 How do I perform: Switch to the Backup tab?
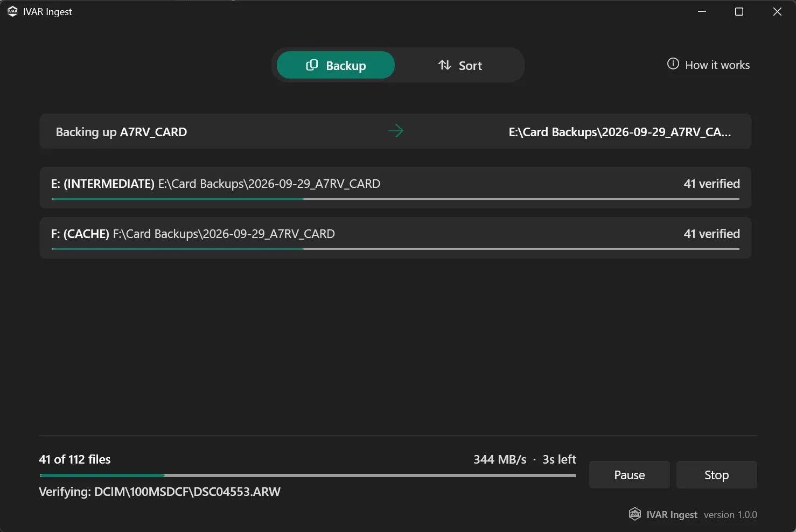tap(336, 65)
